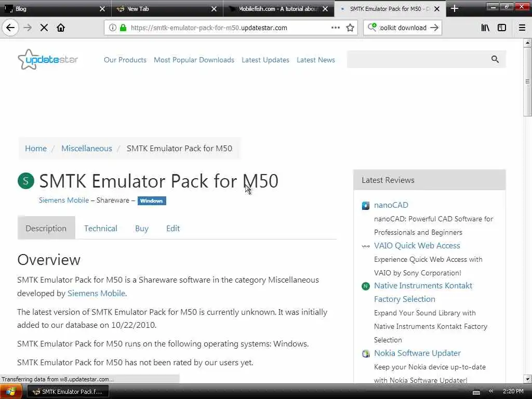The image size is (532, 399).
Task: Open Miscellaneous breadcrumb category
Action: (87, 148)
